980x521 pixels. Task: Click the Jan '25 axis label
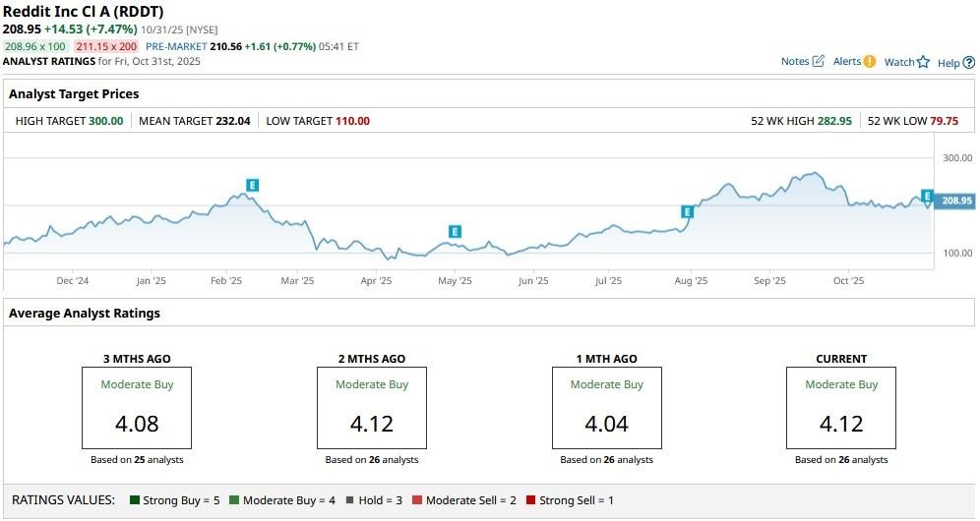[x=152, y=281]
